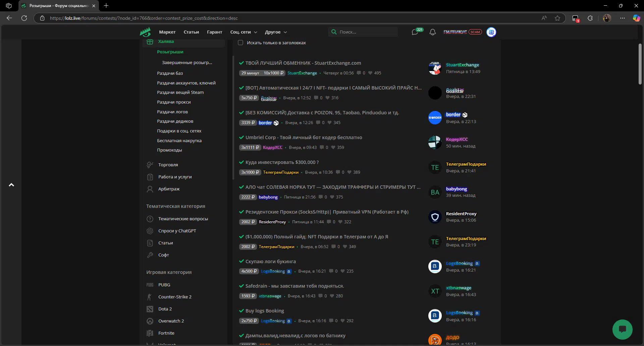Open the conversations icon with 221 badge
The image size is (644, 346).
coord(415,32)
